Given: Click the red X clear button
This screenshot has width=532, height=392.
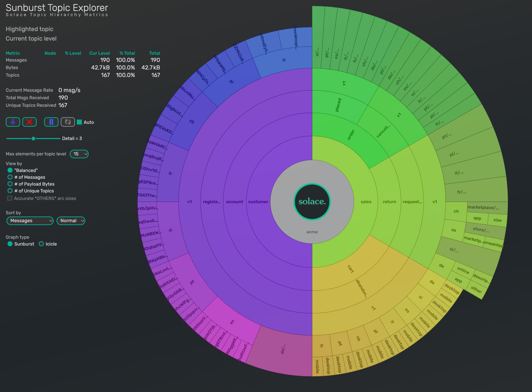Looking at the screenshot, I should coord(30,122).
